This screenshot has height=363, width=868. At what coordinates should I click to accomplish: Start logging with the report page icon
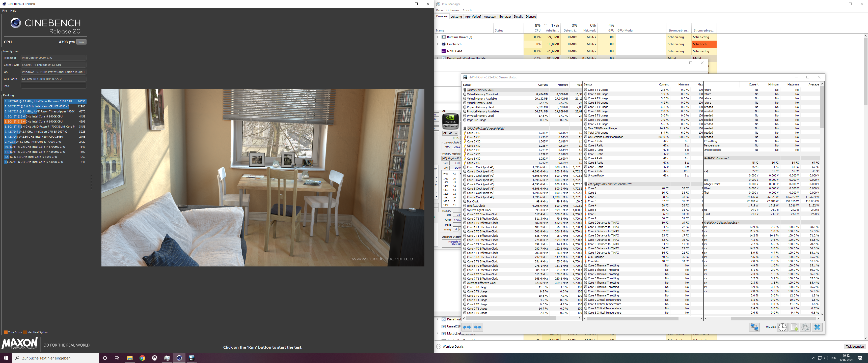(x=794, y=327)
